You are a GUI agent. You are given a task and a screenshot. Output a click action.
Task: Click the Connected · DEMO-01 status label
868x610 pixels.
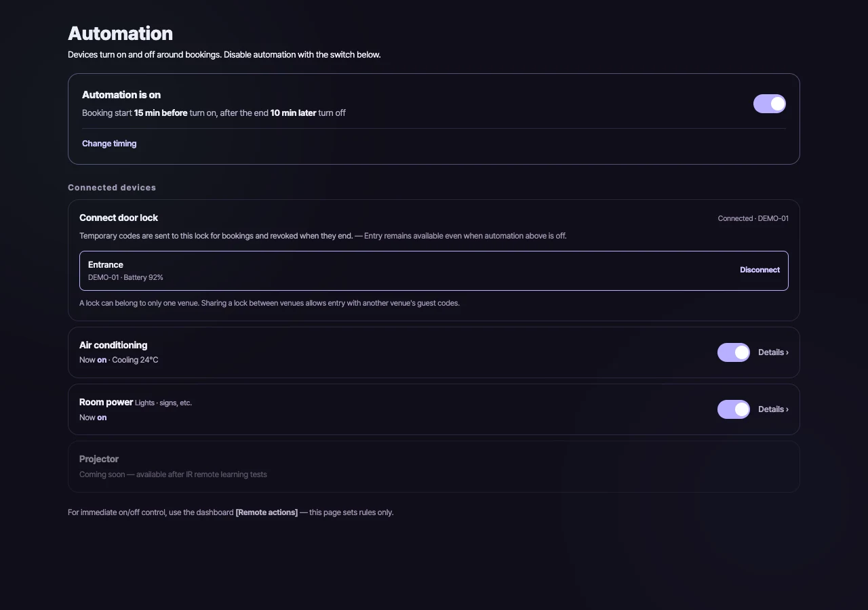[x=753, y=218]
